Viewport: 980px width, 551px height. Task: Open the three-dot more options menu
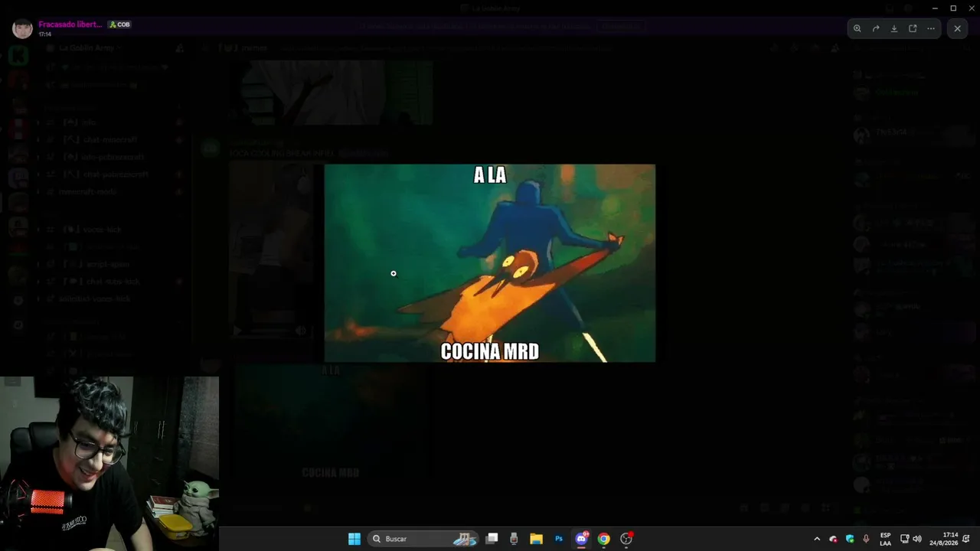pyautogui.click(x=931, y=28)
